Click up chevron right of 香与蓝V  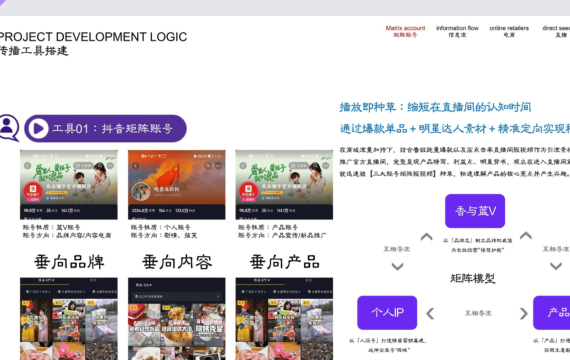tap(526, 236)
